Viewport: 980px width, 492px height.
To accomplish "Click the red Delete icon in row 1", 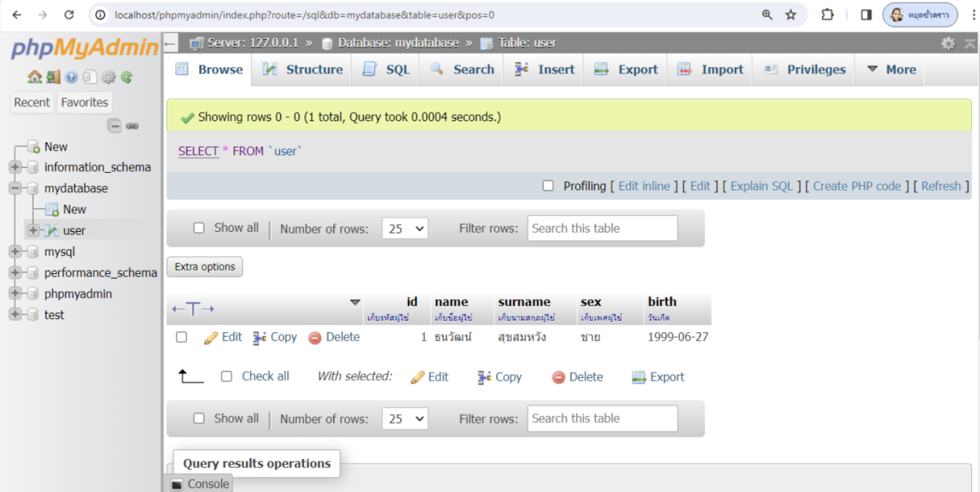I will point(315,337).
